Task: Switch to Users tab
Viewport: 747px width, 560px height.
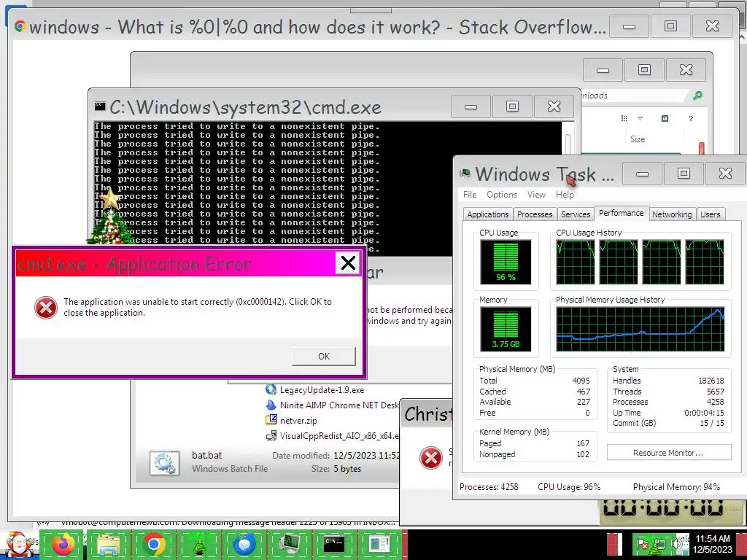Action: click(x=710, y=214)
